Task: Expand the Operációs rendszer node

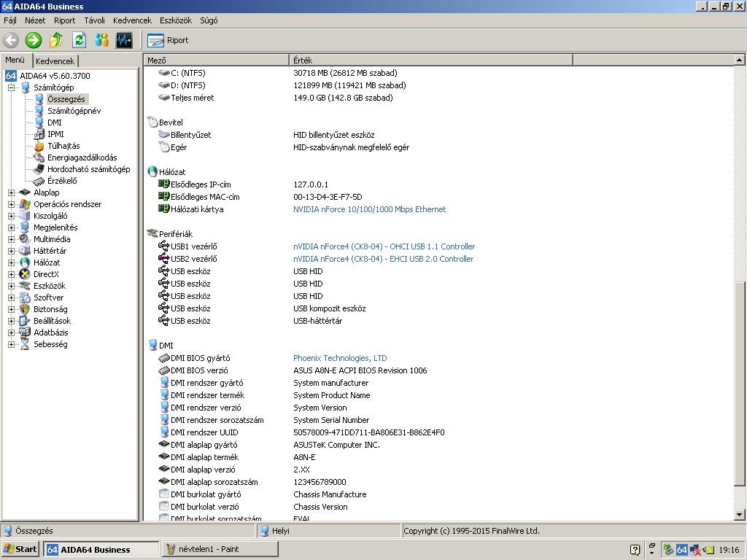Action: [11, 204]
